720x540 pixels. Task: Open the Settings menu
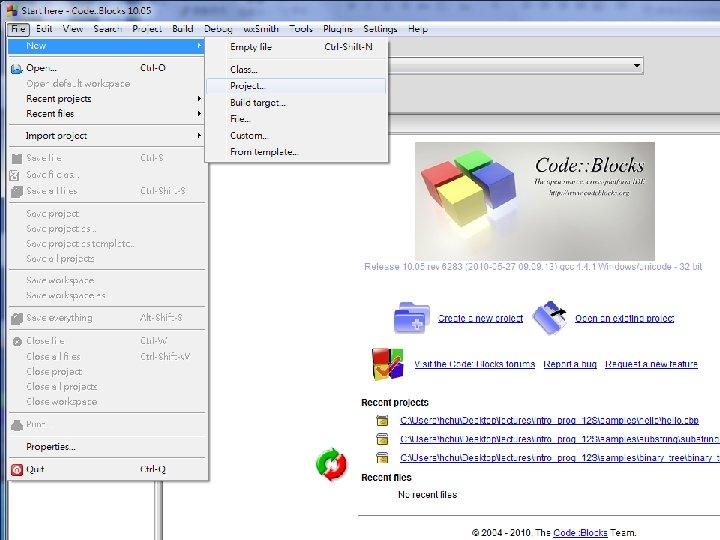[380, 29]
